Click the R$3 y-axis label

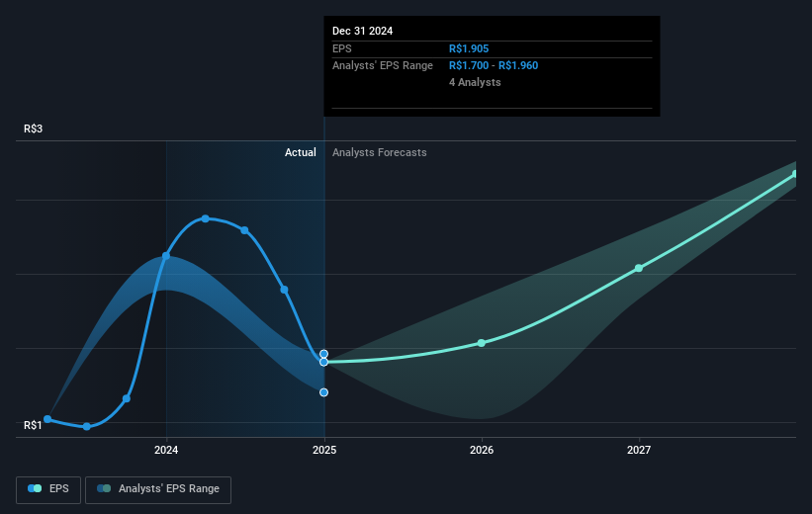[x=34, y=128]
